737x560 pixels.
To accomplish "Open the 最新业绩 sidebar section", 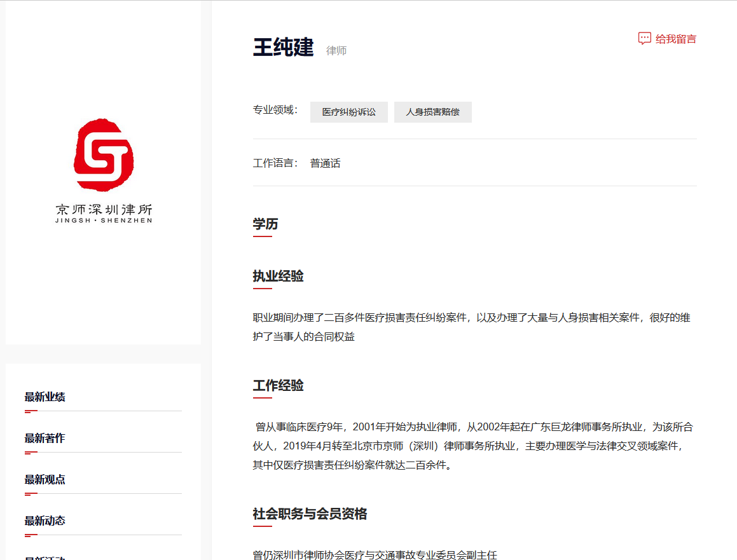I will point(45,397).
